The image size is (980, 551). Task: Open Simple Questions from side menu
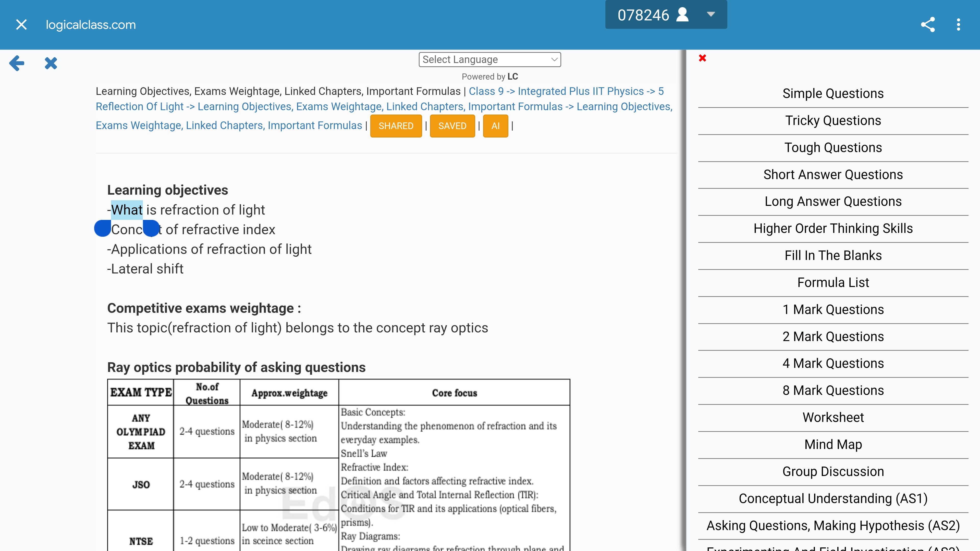click(x=833, y=94)
